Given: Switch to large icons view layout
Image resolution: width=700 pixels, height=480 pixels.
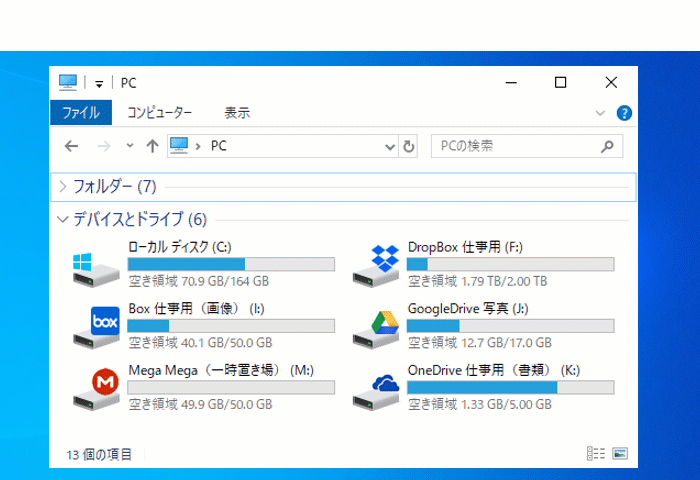Looking at the screenshot, I should 619,454.
